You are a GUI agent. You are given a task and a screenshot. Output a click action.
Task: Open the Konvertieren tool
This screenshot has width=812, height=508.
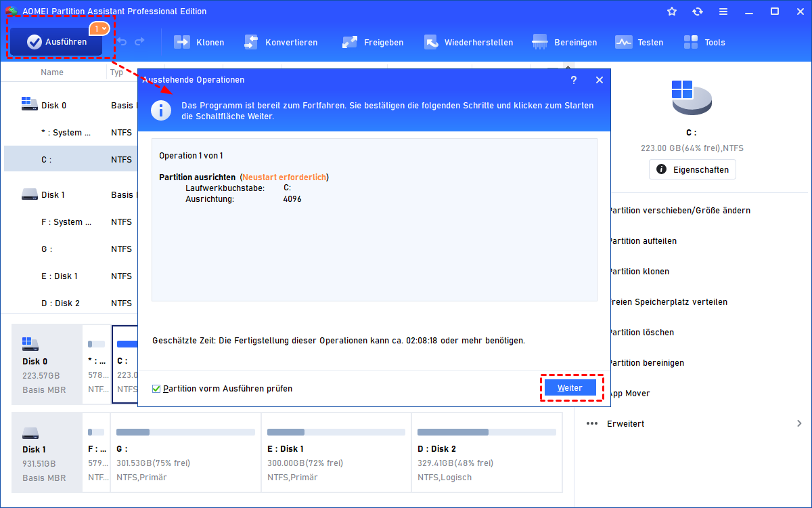[x=251, y=42]
